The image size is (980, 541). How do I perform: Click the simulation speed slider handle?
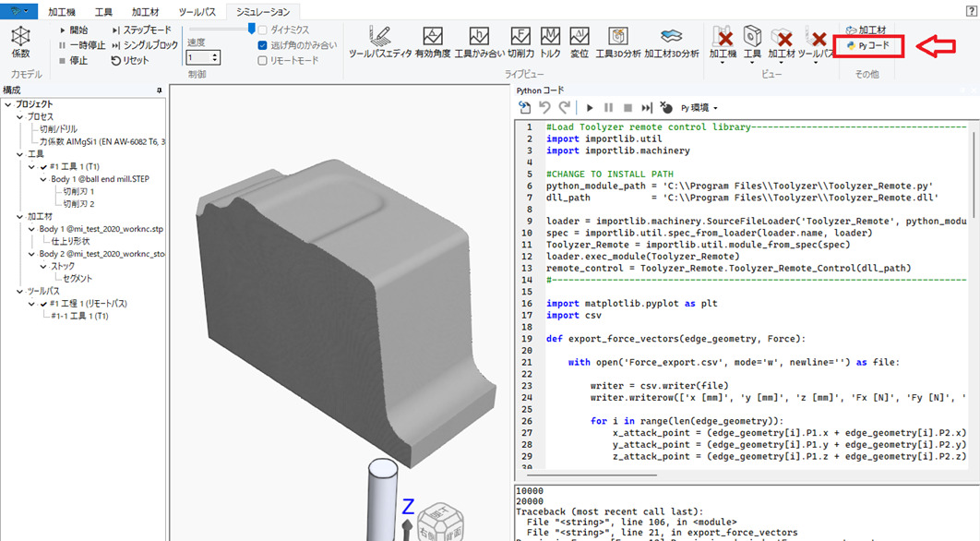pyautogui.click(x=251, y=30)
